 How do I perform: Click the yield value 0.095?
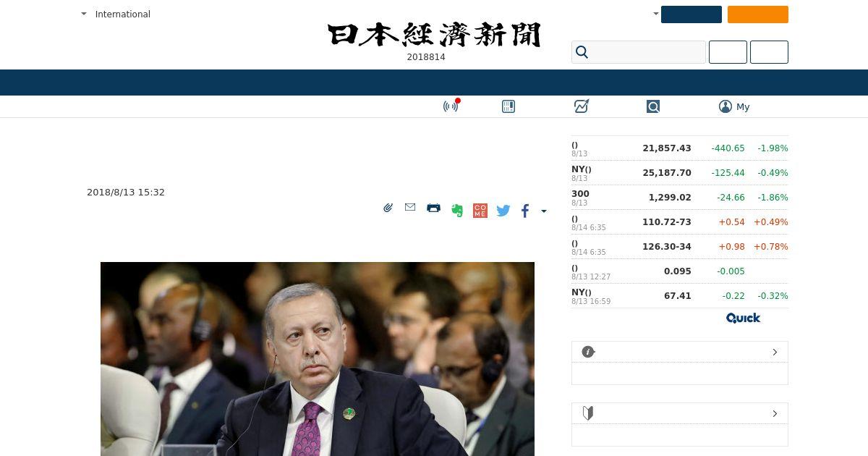coord(678,271)
